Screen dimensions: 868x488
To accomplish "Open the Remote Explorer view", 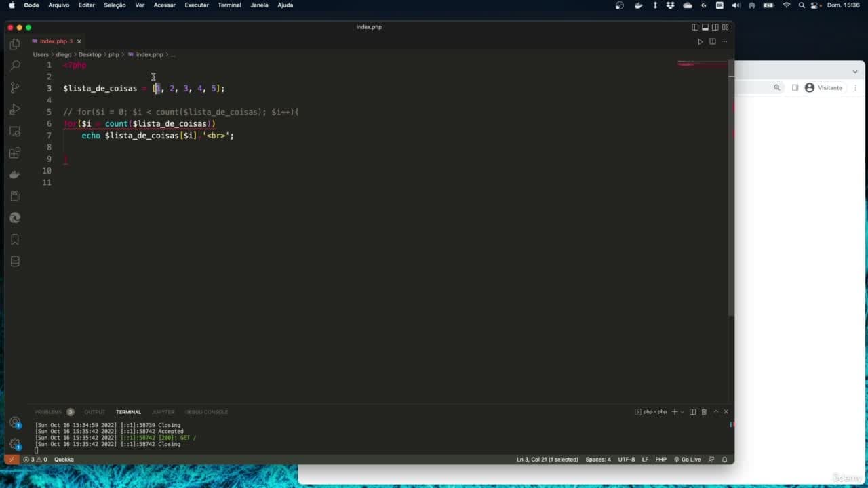I will [x=15, y=131].
